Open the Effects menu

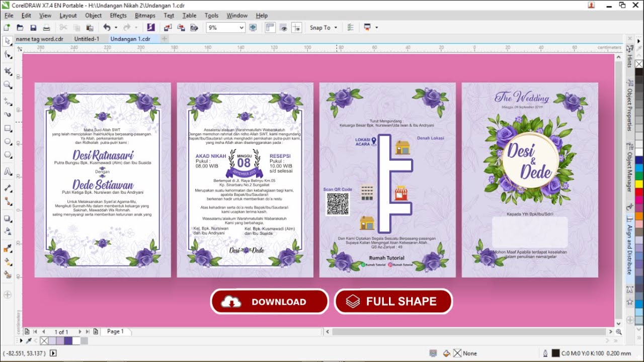click(118, 16)
